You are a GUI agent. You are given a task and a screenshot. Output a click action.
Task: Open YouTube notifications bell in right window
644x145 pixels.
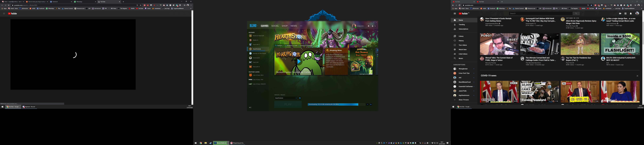tap(631, 13)
